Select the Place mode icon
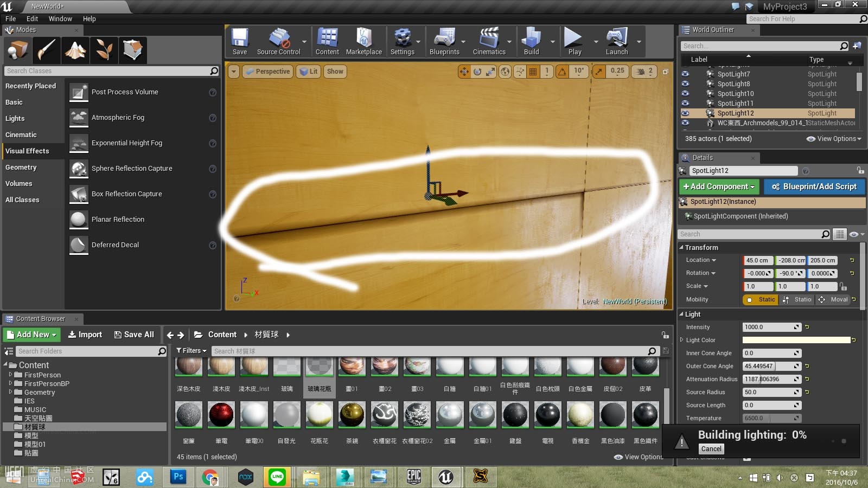 point(17,50)
